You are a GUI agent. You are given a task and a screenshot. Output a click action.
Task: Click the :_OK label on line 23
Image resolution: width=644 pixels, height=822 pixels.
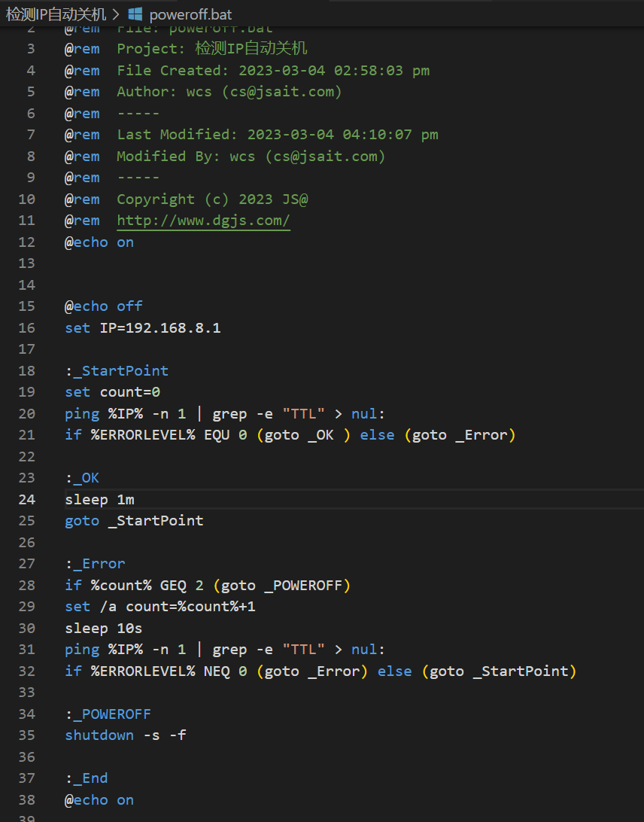[82, 478]
